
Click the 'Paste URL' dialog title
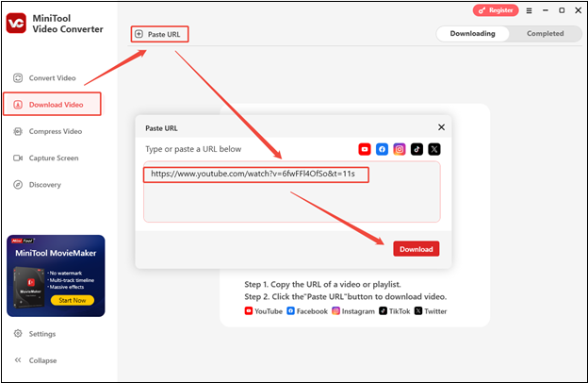[x=161, y=128]
